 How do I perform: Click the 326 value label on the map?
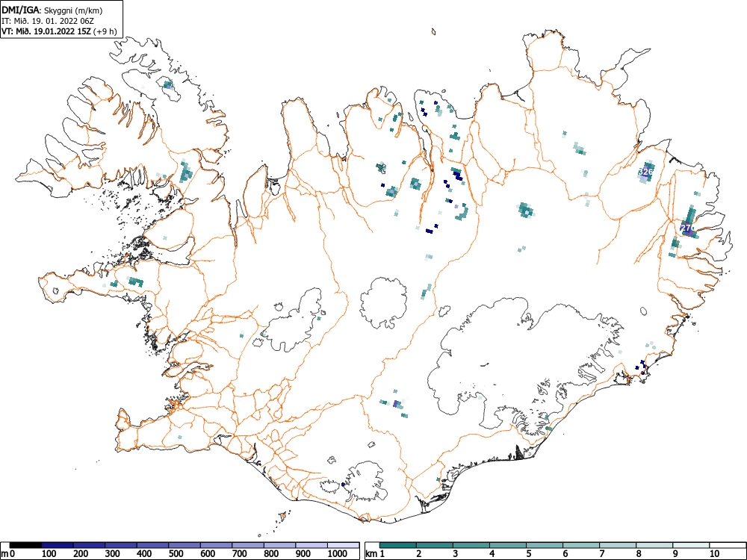pyautogui.click(x=645, y=172)
